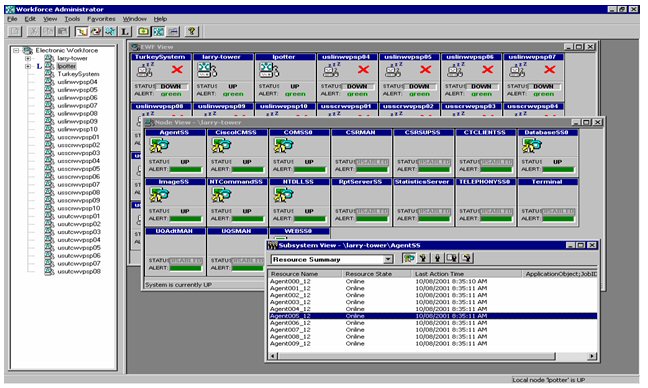Click last icon in Subsystem View toolbar
This screenshot has height=388, width=648.
coord(467,258)
